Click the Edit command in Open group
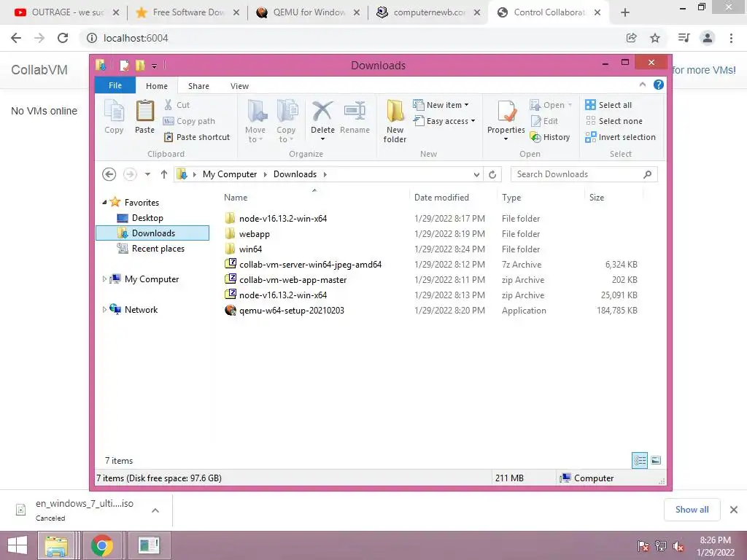The width and height of the screenshot is (747, 560). [544, 121]
